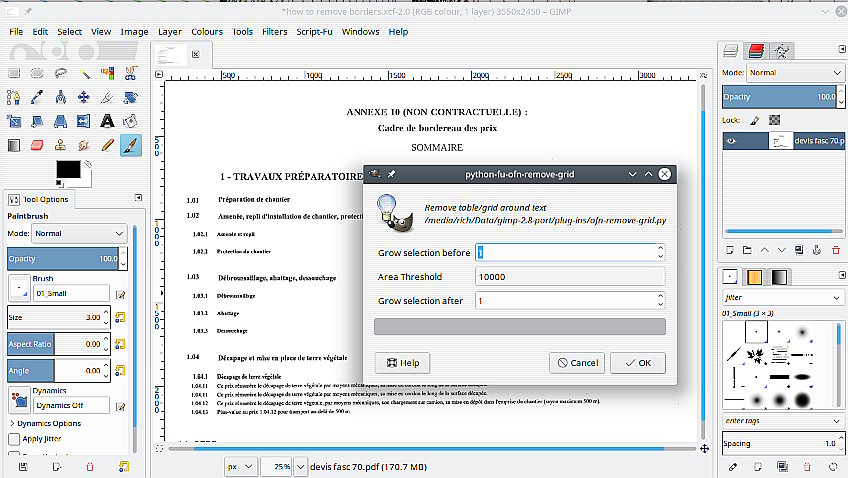Create a new layer in Layers panel
Image resolution: width=848 pixels, height=478 pixels.
coord(730,250)
